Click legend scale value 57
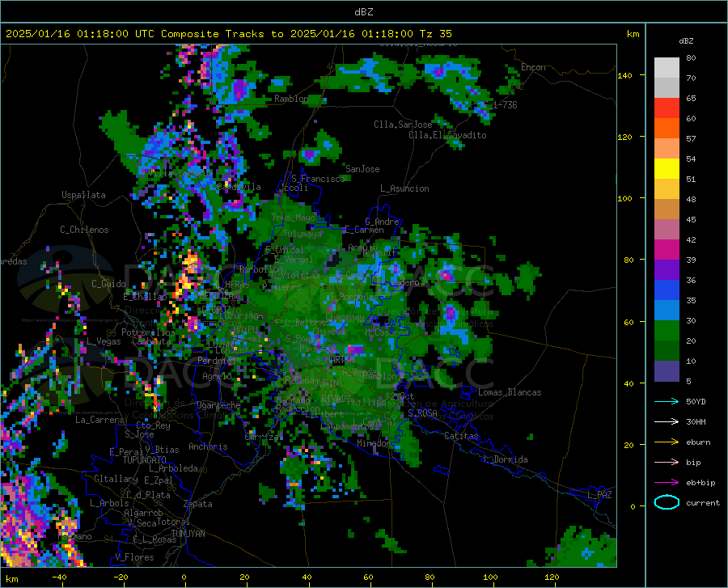The width and height of the screenshot is (728, 588). [x=691, y=139]
